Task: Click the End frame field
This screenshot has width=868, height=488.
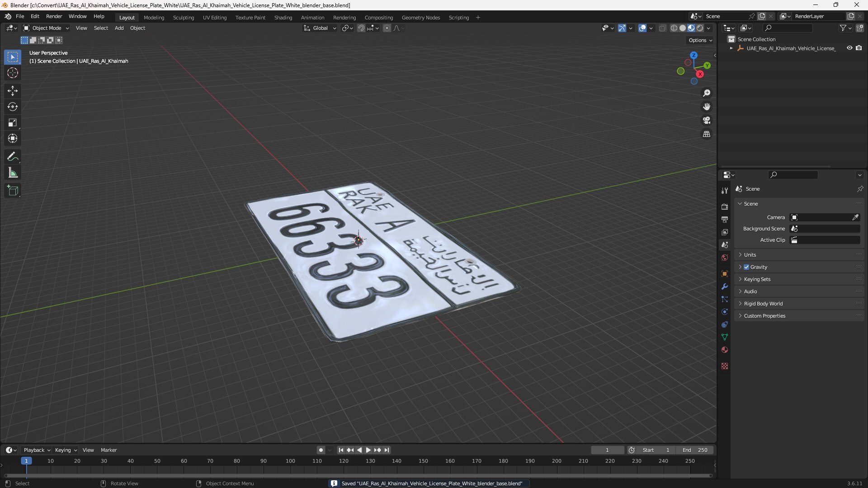Action: tap(695, 450)
